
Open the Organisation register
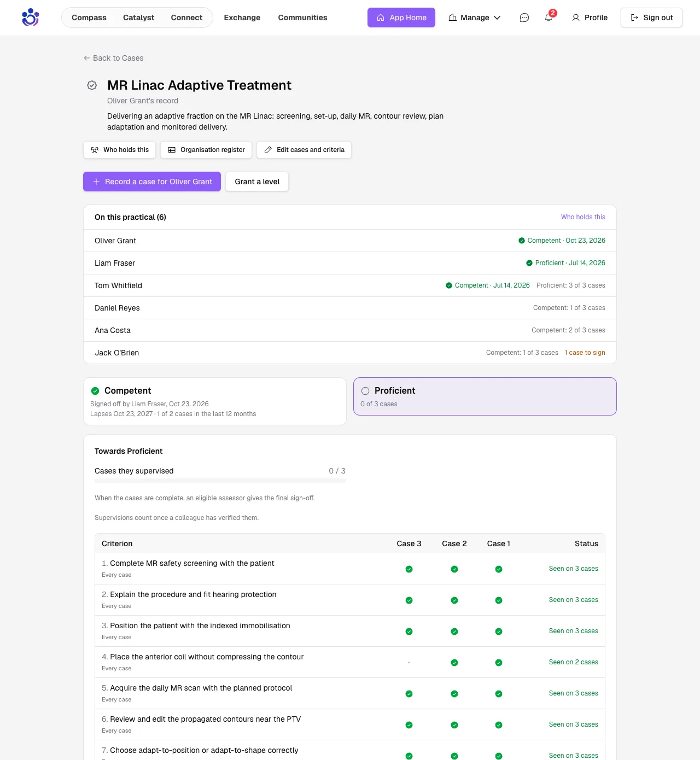click(206, 150)
